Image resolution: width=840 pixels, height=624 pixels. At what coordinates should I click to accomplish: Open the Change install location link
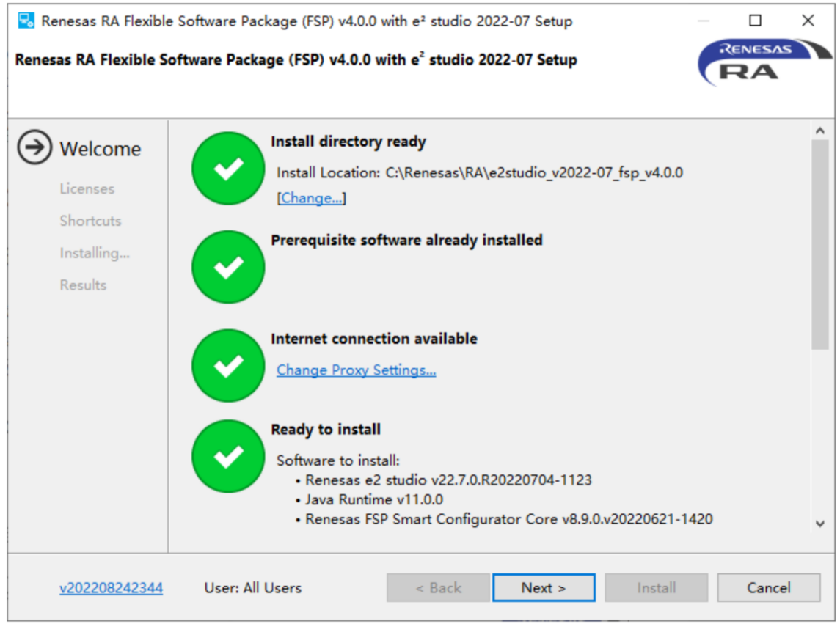click(311, 198)
